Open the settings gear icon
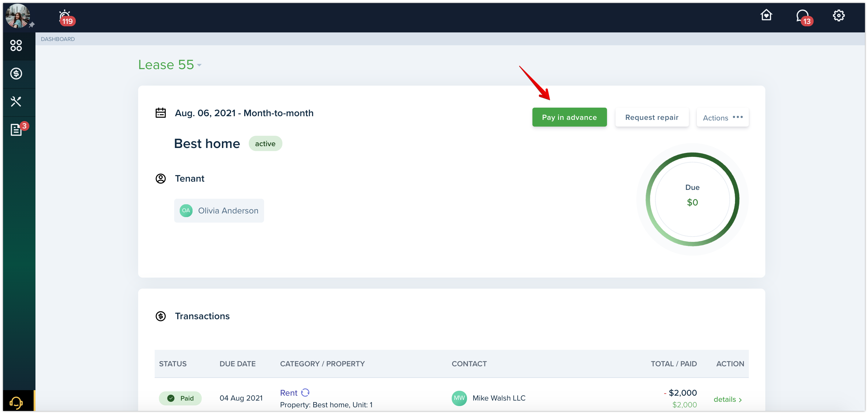868x414 pixels. coord(838,16)
